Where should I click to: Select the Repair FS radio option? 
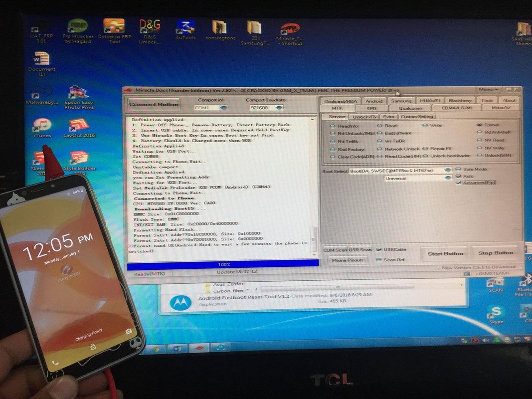point(437,149)
